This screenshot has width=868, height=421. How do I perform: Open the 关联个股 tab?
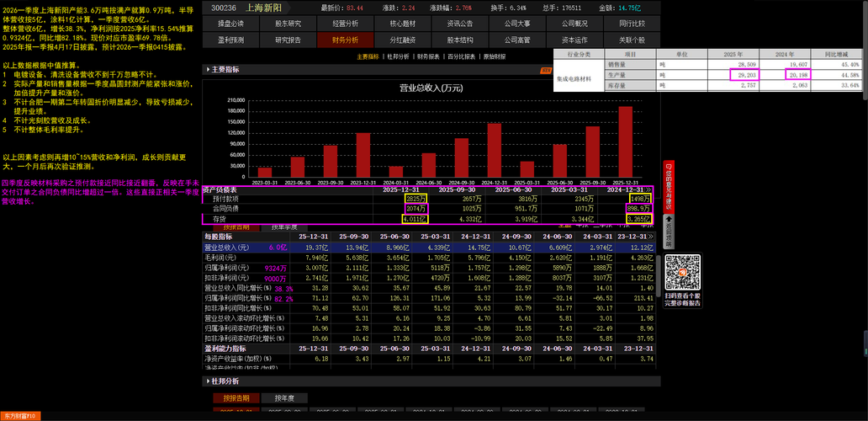tap(632, 40)
